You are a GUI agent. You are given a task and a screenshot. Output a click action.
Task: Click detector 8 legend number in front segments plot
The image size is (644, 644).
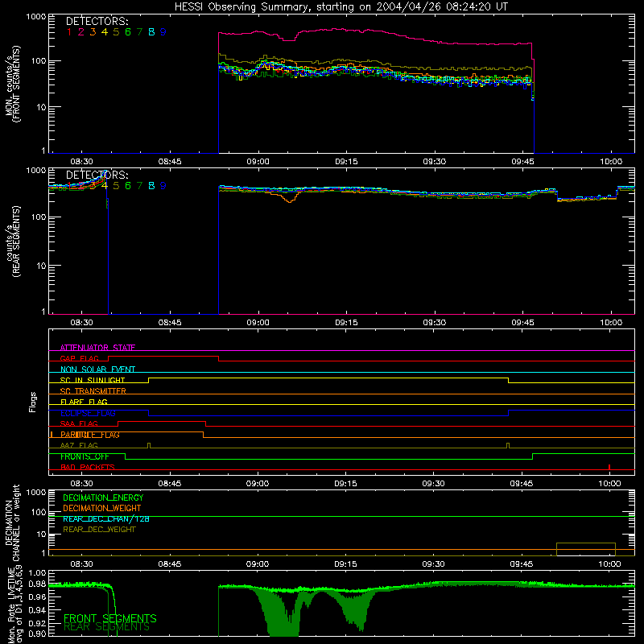[151, 32]
